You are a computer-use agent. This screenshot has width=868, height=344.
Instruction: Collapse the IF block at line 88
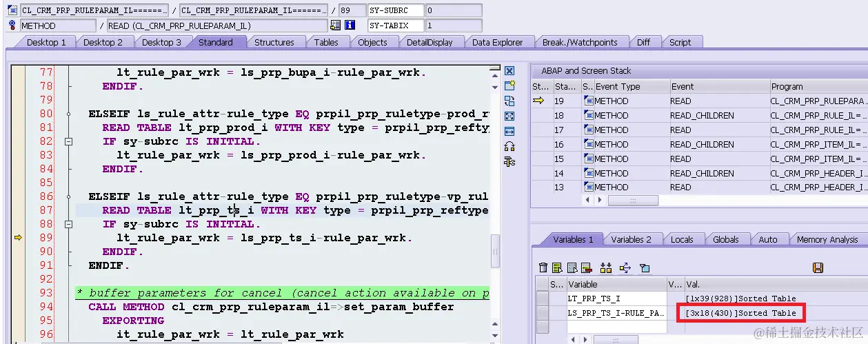(68, 224)
